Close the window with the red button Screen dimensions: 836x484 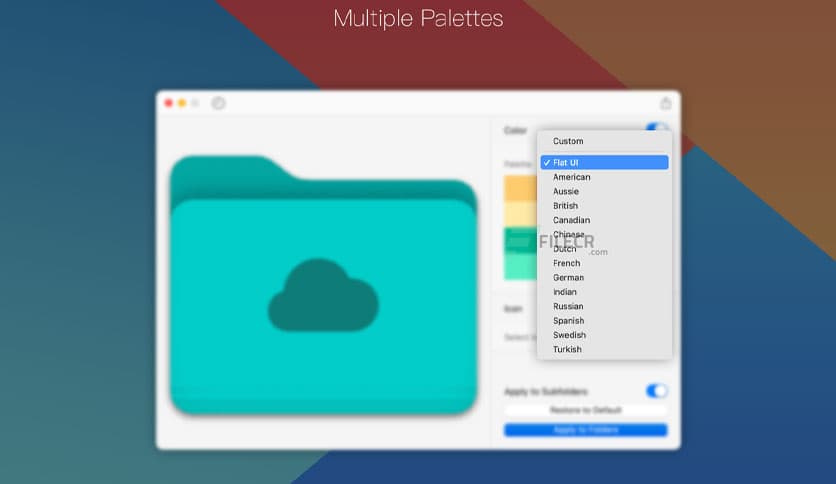click(x=168, y=103)
